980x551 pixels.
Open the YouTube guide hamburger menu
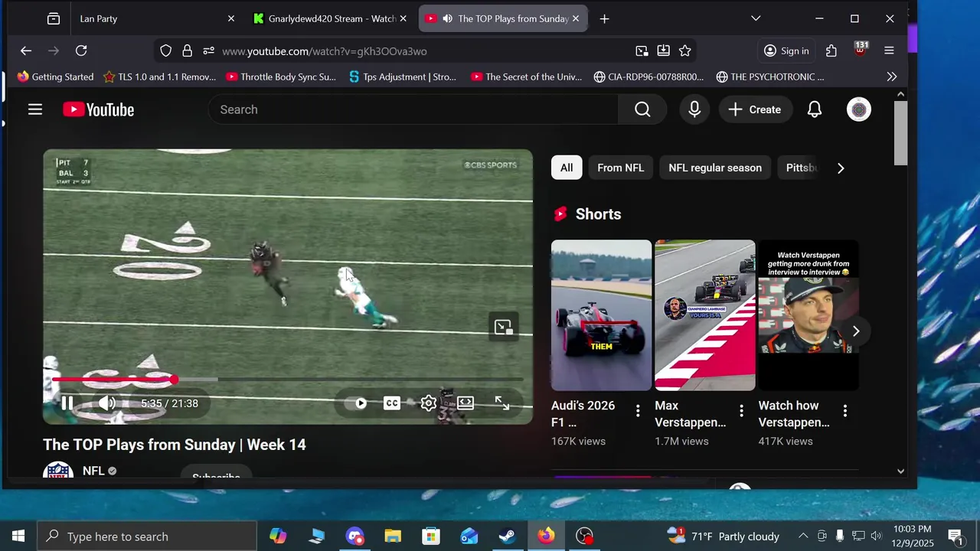(x=35, y=109)
